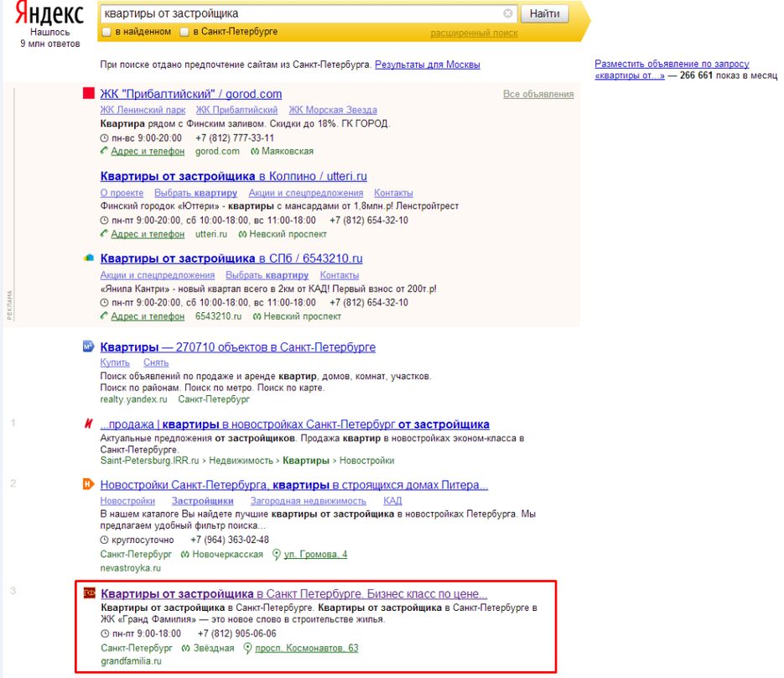784x678 pixels.
Task: Open the '...продажа | квартиры в новостройках' result title
Action: tap(294, 425)
